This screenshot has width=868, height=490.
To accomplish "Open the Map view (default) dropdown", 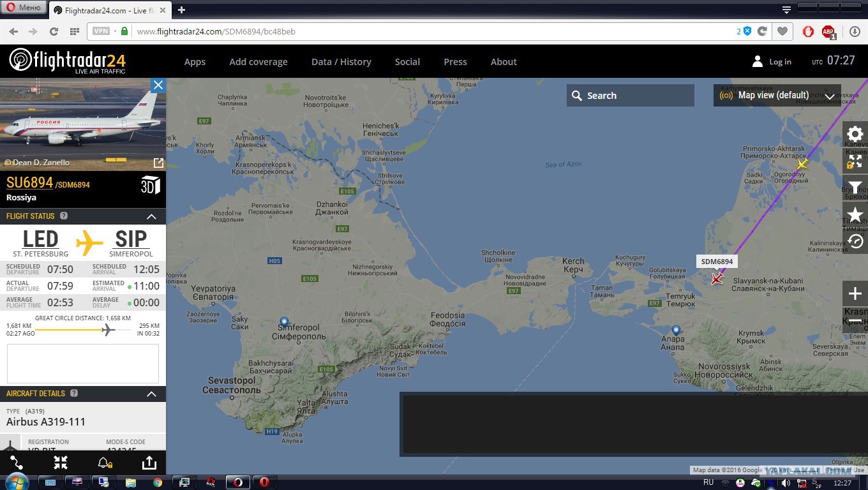I will coord(777,96).
